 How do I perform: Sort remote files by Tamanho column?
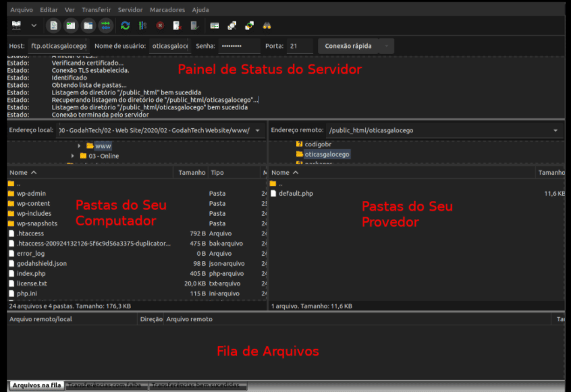550,173
